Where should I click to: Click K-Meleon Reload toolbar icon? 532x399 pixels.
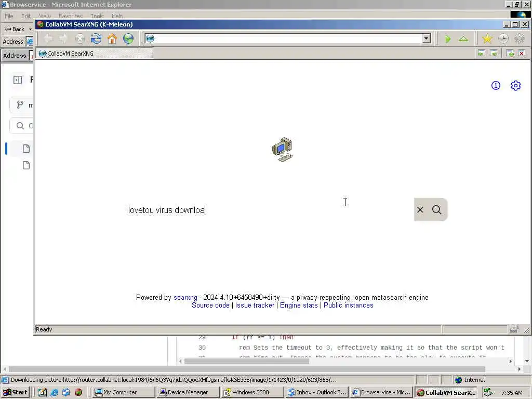[x=96, y=38]
